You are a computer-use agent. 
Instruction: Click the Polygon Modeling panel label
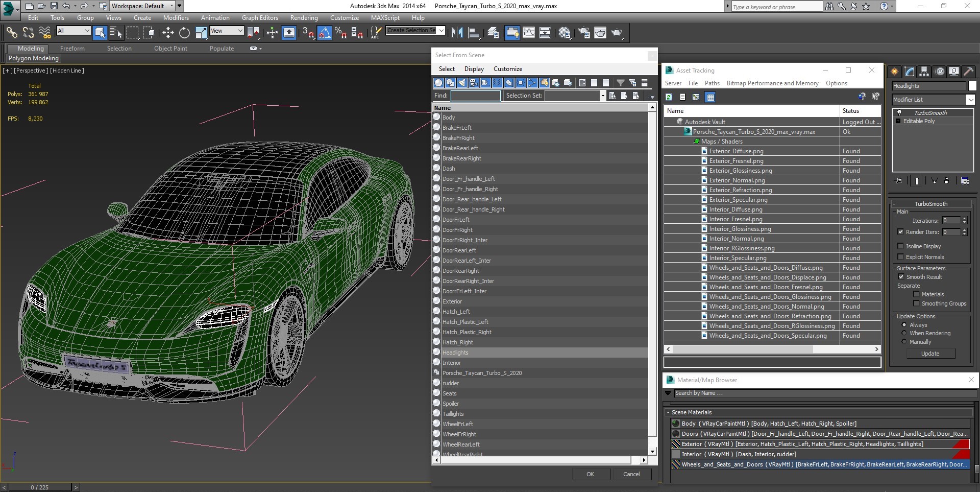[34, 58]
